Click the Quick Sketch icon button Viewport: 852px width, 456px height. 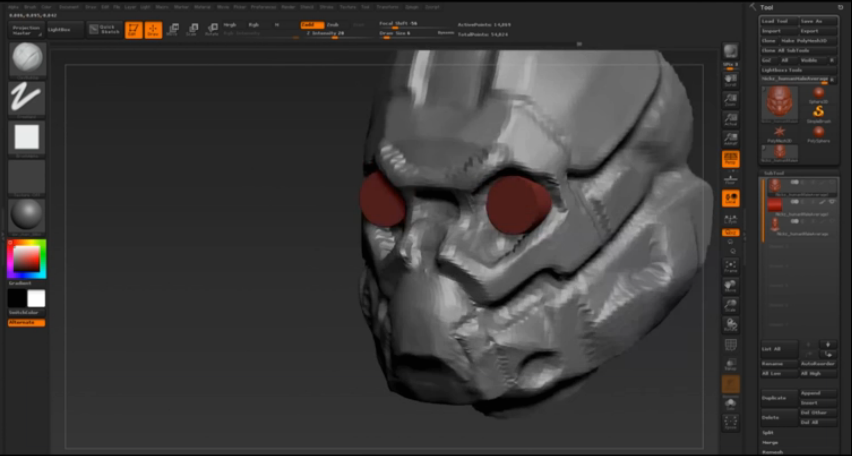[x=104, y=30]
